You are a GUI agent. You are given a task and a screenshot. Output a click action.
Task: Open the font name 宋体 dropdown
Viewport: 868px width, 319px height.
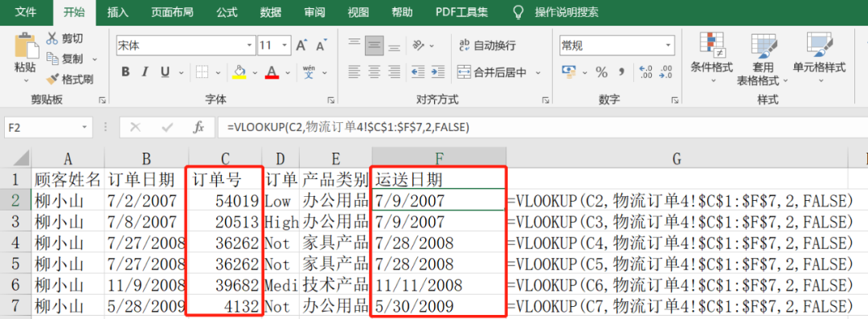tap(250, 46)
